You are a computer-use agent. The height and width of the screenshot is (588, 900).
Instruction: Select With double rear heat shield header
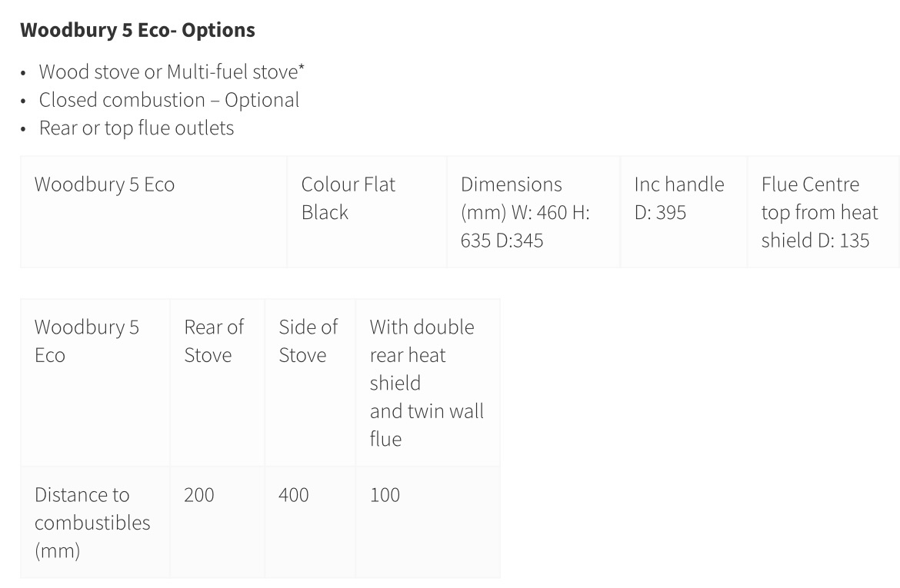(428, 383)
